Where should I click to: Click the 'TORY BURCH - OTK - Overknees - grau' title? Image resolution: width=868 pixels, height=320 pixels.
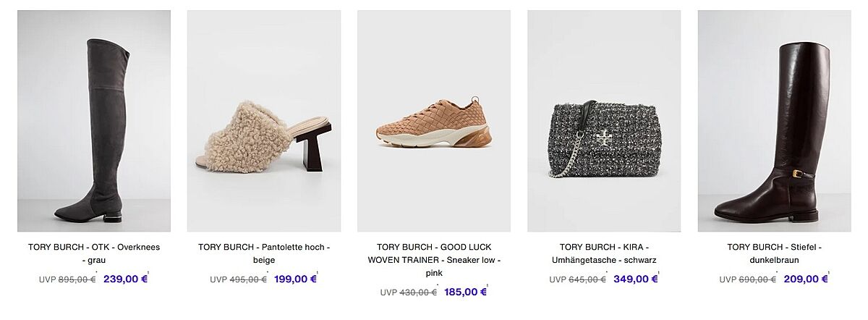pyautogui.click(x=94, y=253)
